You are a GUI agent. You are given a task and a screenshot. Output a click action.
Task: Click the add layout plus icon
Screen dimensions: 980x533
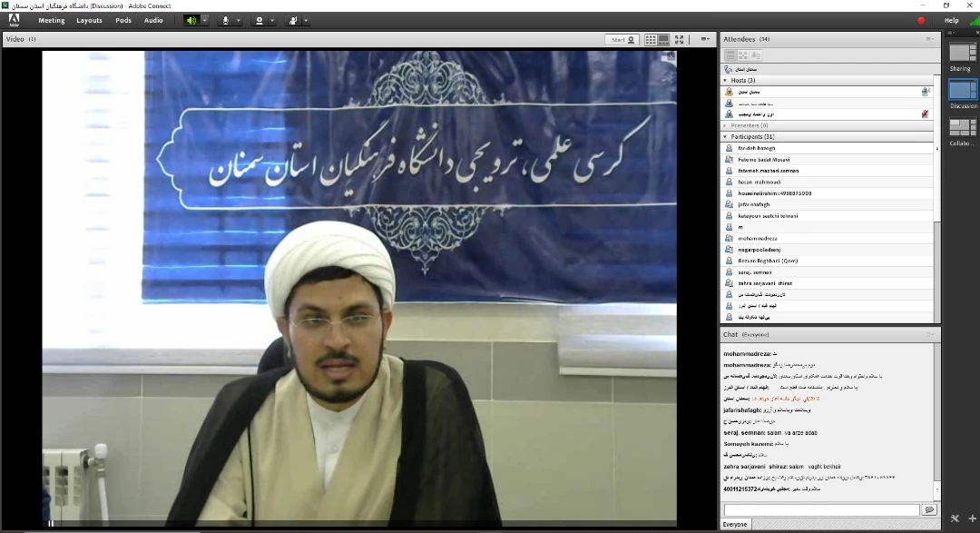point(972,518)
